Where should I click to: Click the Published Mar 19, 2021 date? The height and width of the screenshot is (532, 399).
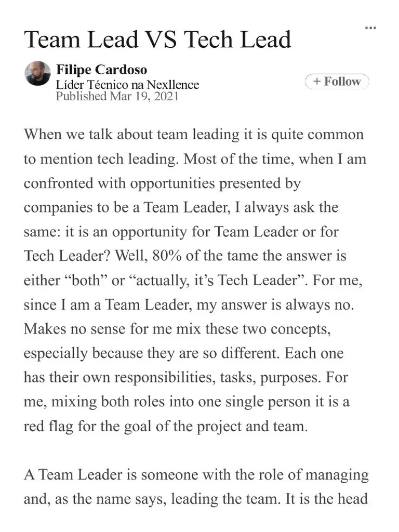pos(117,96)
